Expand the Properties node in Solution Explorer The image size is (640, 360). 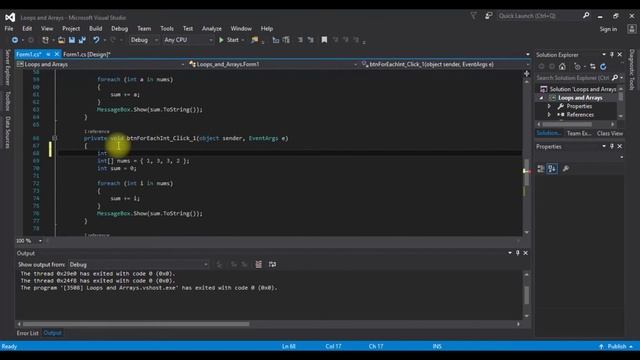549,106
